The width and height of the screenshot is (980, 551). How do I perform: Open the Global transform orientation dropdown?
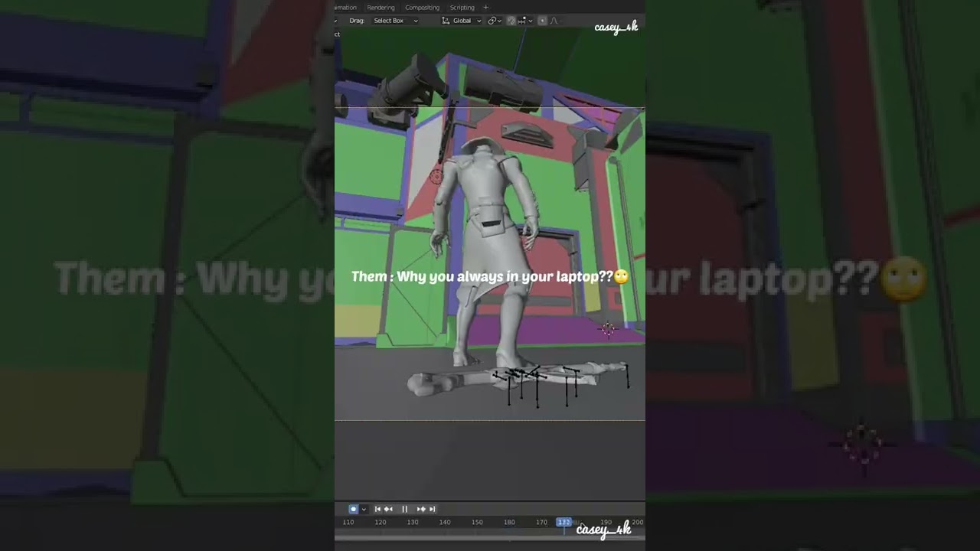click(x=462, y=21)
